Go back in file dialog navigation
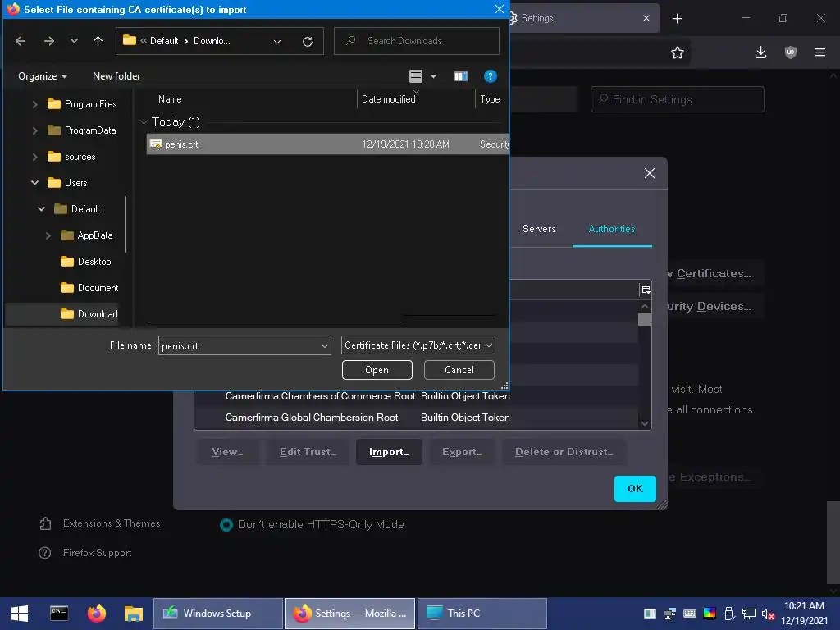This screenshot has height=630, width=840. 21,41
